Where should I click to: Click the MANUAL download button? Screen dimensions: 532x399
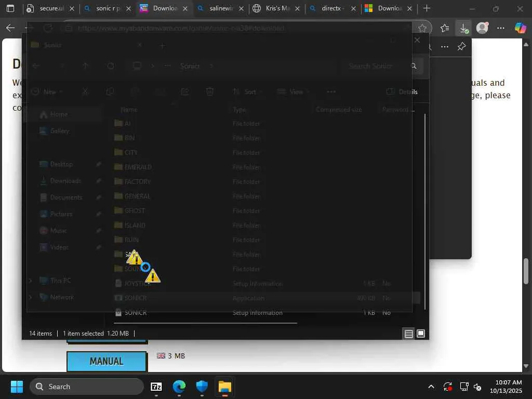[x=107, y=362]
